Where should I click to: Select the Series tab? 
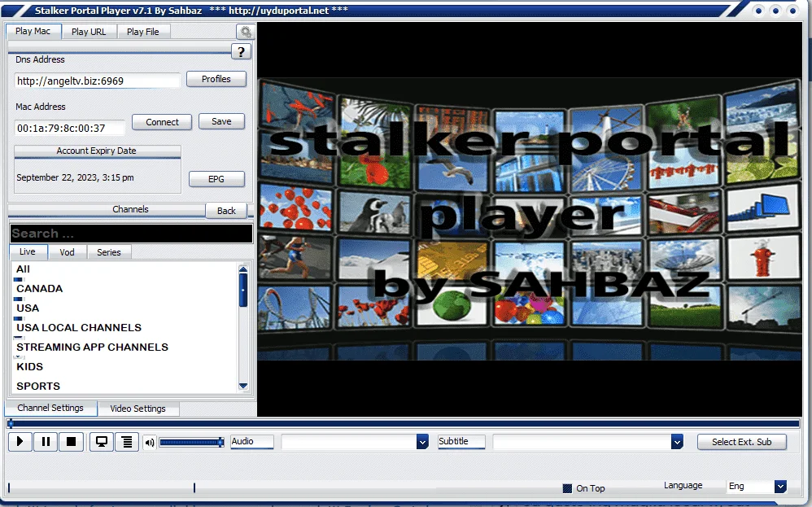[x=109, y=252]
